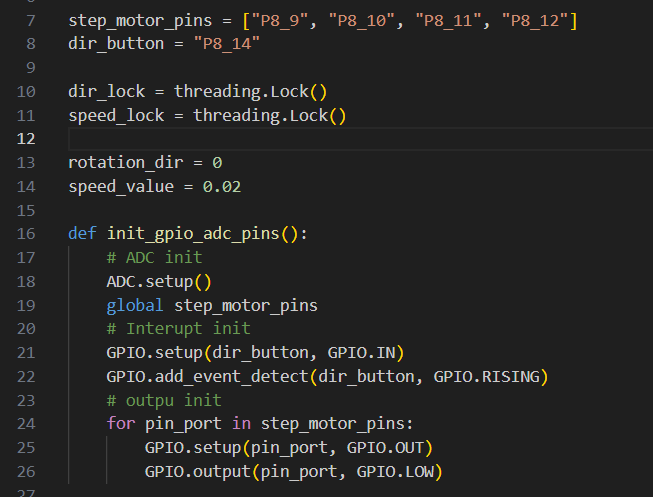Click the rotation_dir value 0

click(217, 163)
